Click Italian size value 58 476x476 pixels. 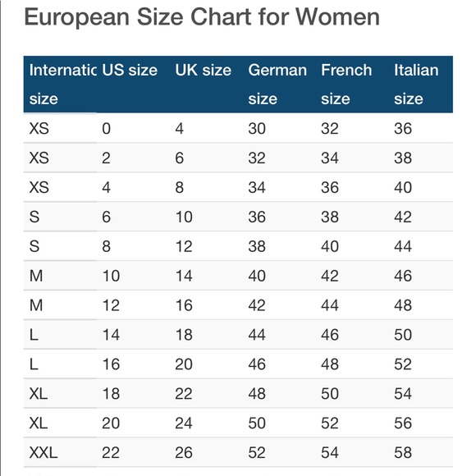click(x=403, y=453)
